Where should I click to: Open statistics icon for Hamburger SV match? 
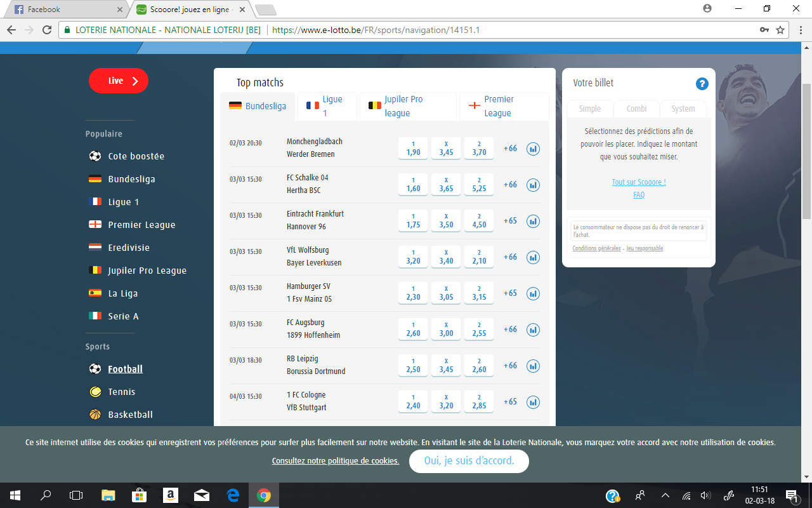pyautogui.click(x=533, y=293)
